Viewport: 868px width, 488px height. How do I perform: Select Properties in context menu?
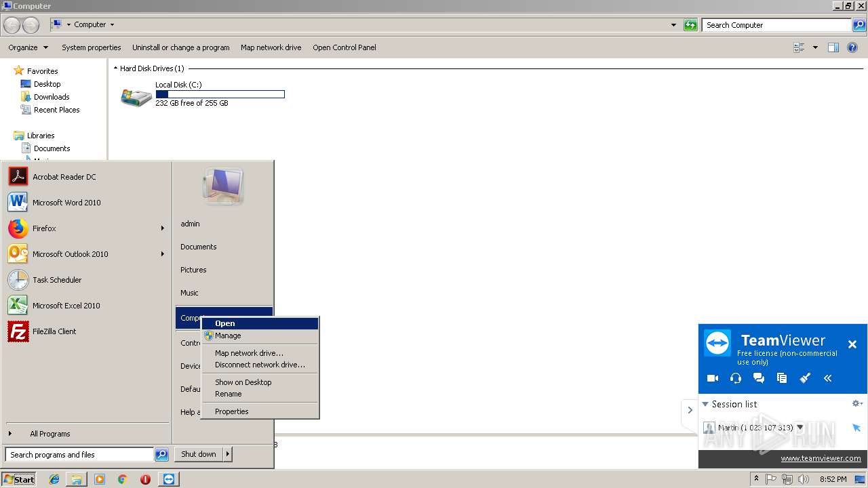coord(260,411)
